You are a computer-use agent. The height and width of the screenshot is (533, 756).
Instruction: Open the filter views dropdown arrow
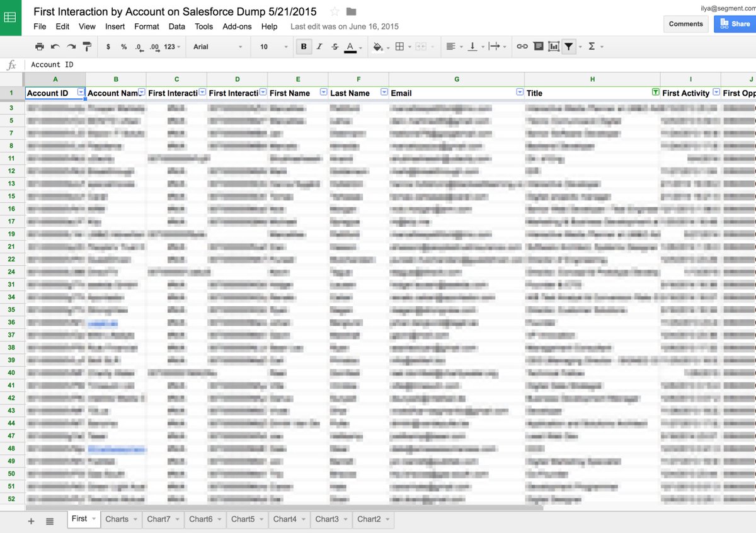[x=580, y=47]
